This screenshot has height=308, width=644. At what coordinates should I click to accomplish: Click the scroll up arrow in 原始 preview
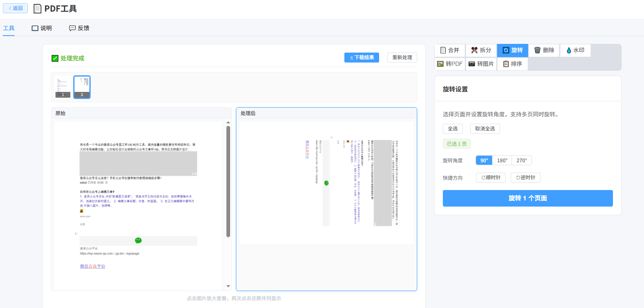tap(228, 123)
